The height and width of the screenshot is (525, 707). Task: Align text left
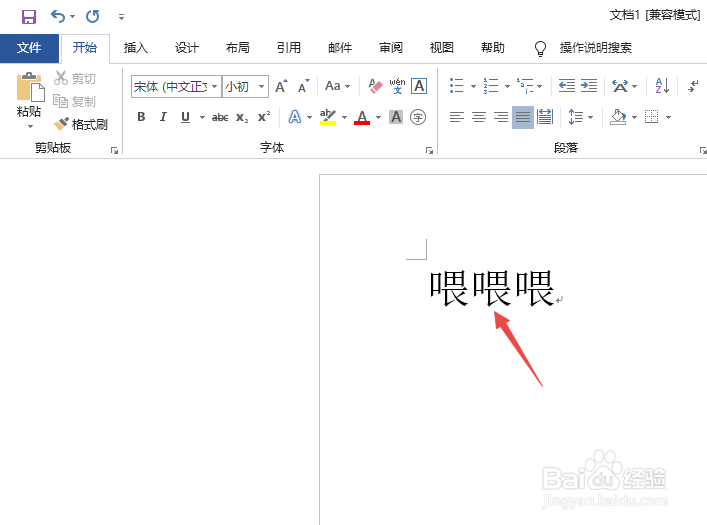pyautogui.click(x=456, y=117)
